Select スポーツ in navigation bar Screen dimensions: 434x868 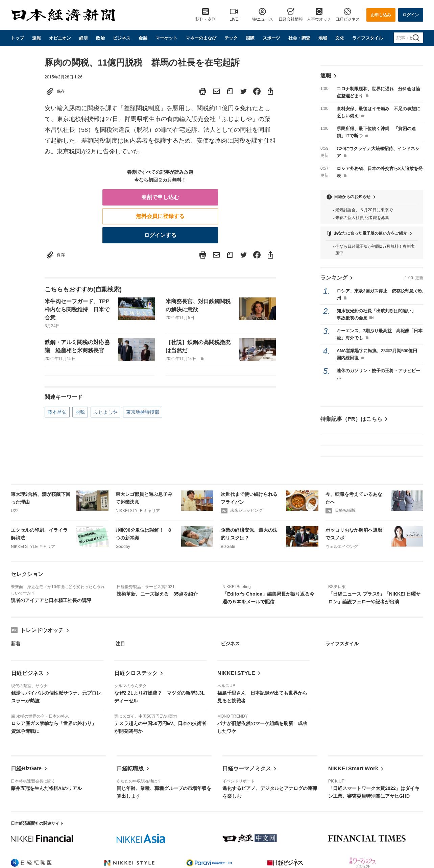click(x=271, y=38)
